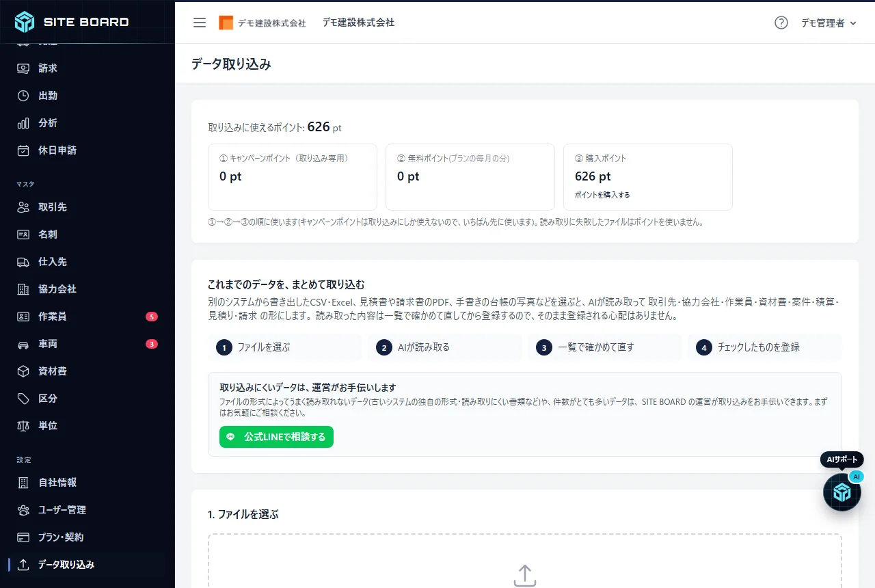Click the キャンペーンポイント card

[293, 177]
